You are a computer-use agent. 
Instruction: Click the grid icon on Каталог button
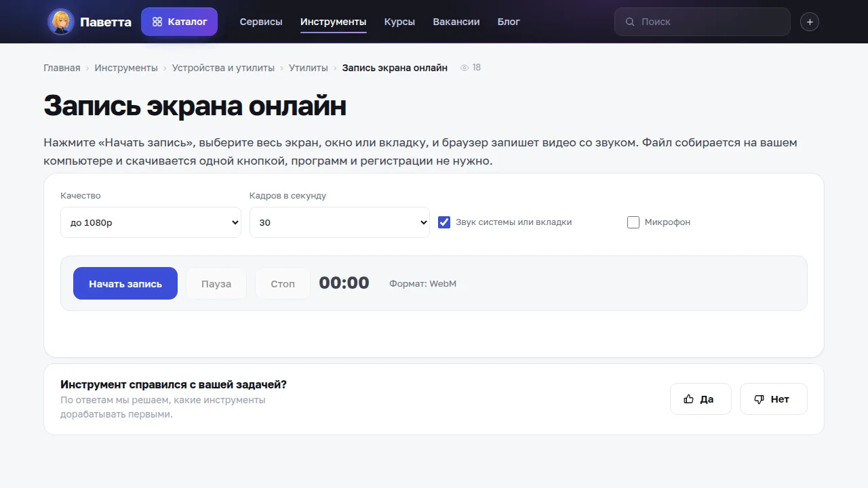click(157, 22)
